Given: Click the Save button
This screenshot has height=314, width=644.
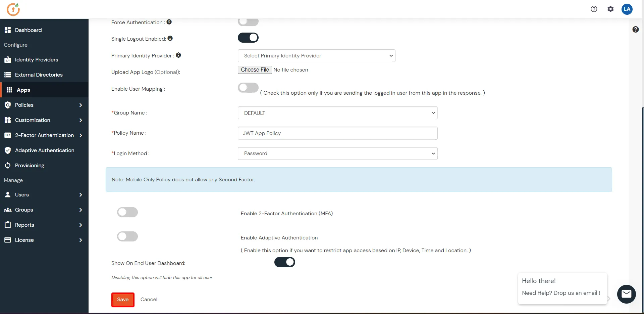Looking at the screenshot, I should pyautogui.click(x=123, y=300).
